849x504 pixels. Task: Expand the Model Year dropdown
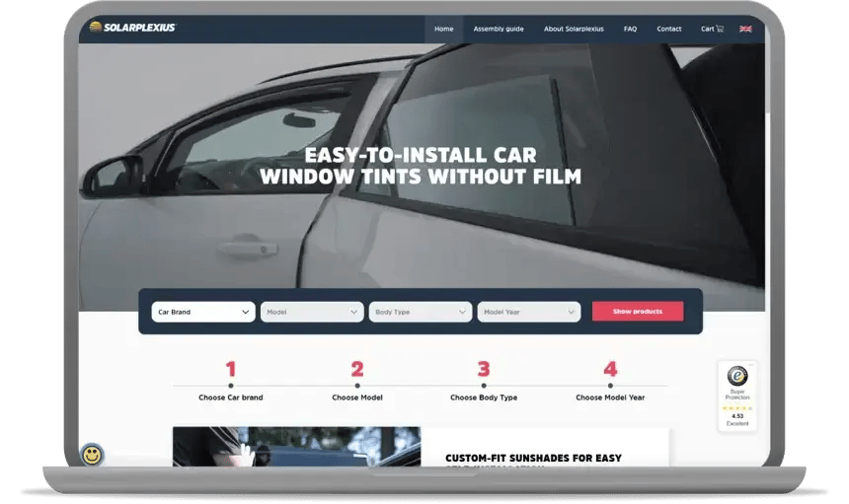pos(529,312)
